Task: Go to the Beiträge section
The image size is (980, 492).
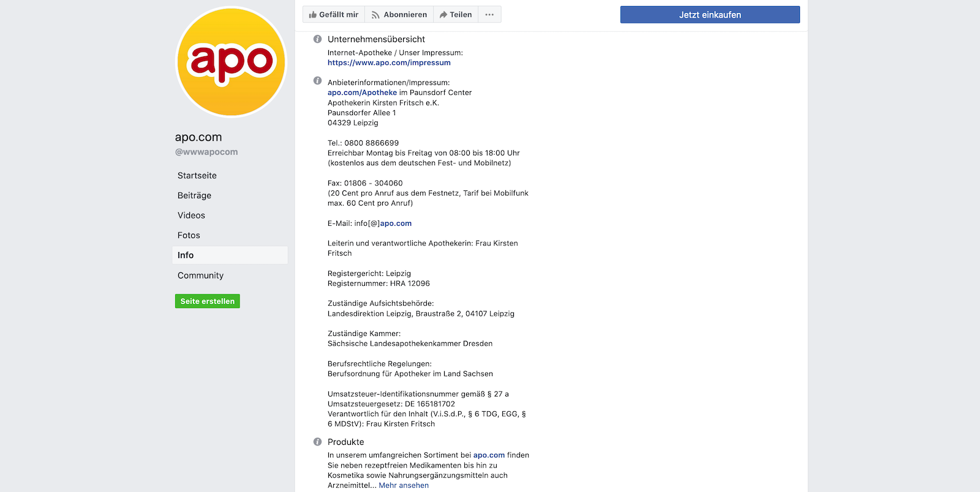Action: point(194,195)
